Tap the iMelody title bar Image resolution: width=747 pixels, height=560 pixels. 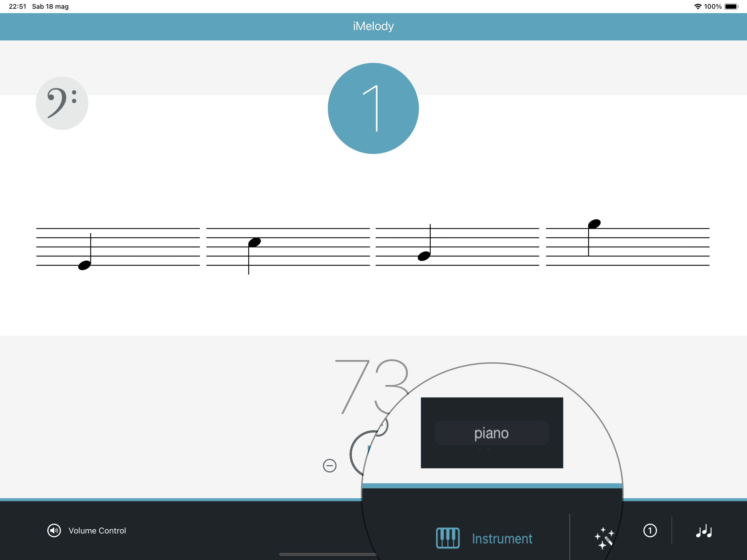373,26
